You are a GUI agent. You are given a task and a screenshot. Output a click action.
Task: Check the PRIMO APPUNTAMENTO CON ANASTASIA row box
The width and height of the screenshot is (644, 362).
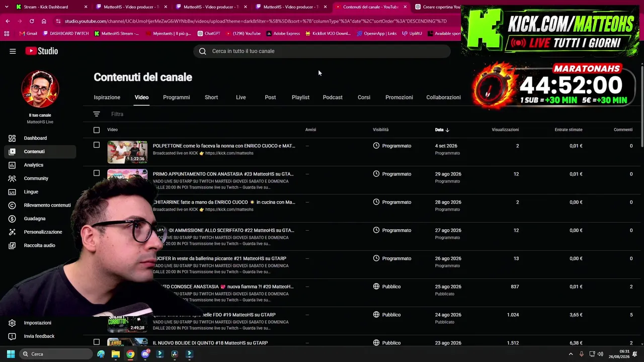click(x=97, y=173)
